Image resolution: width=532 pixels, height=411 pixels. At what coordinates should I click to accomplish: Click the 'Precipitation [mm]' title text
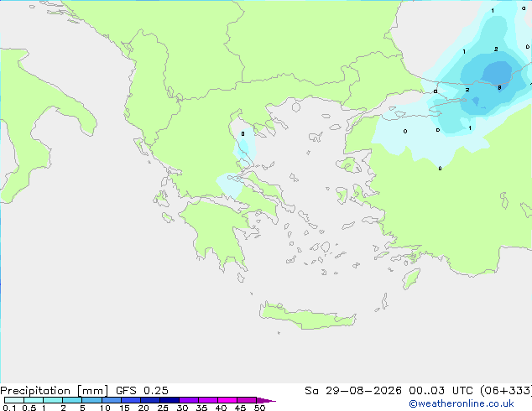(x=55, y=391)
